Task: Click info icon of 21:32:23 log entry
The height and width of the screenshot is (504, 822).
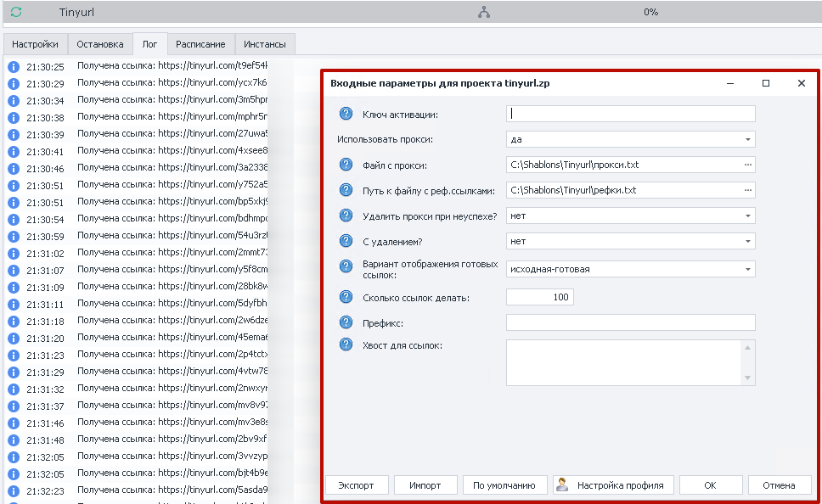Action: tap(14, 491)
